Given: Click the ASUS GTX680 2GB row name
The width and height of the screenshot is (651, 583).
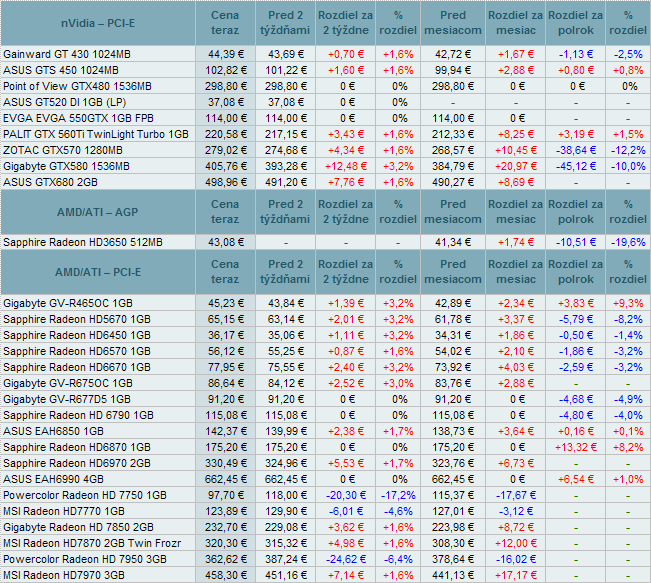Looking at the screenshot, I should 50,182.
